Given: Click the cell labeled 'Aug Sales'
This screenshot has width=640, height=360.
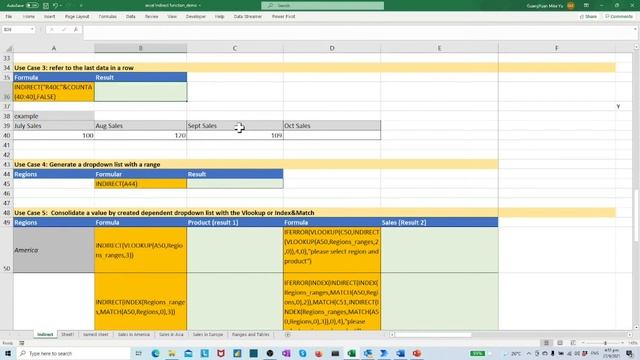Looking at the screenshot, I should [141, 126].
